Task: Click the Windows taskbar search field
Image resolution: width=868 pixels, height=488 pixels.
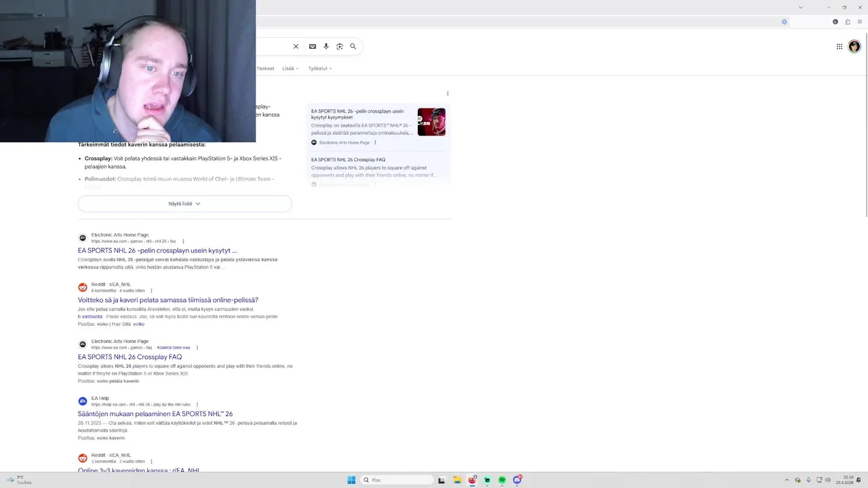Action: (x=397, y=480)
